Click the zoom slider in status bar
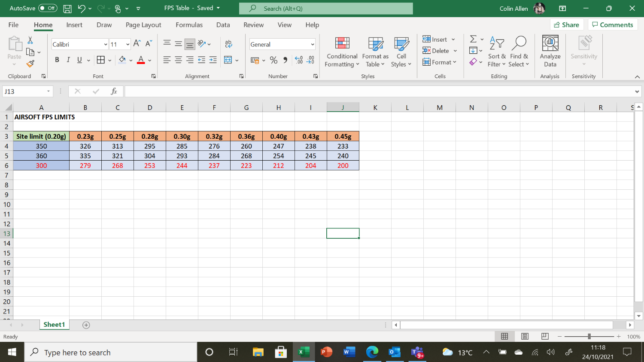The height and width of the screenshot is (362, 644). 589,337
